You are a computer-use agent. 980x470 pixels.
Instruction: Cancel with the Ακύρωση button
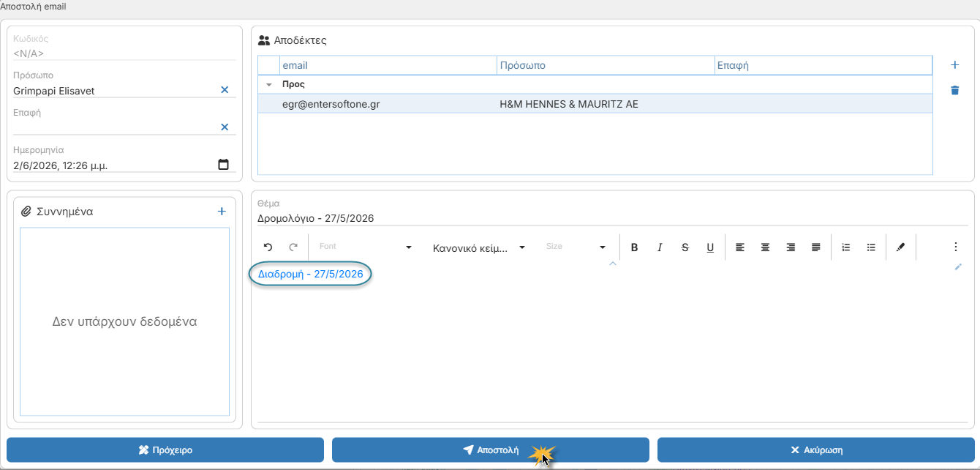(x=816, y=450)
